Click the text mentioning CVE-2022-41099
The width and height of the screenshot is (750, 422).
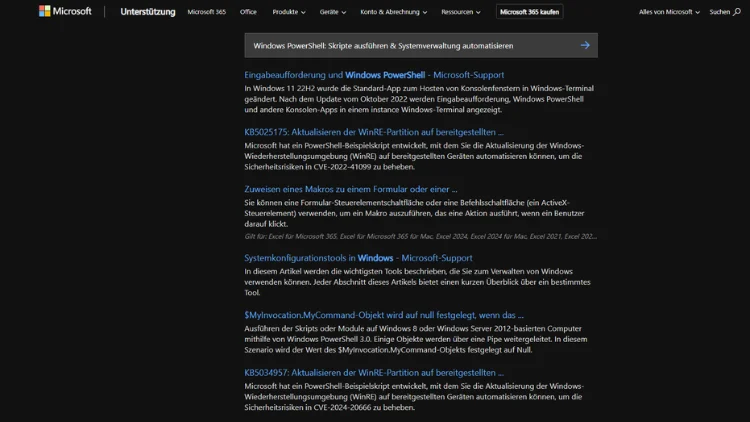coord(414,156)
